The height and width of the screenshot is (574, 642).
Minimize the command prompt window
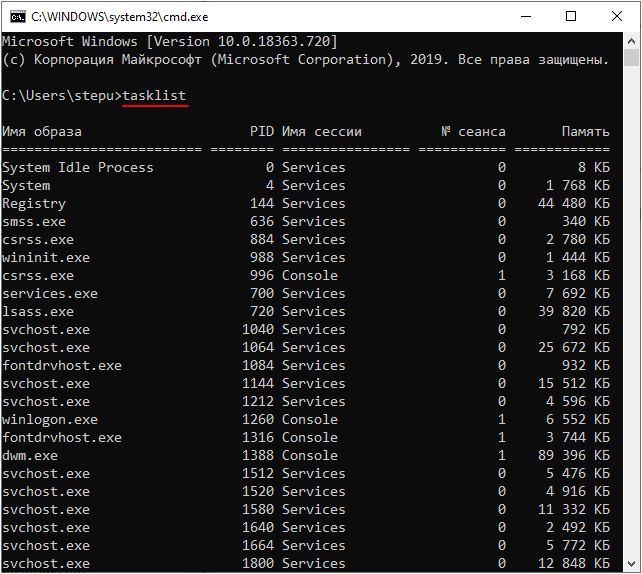[x=526, y=16]
